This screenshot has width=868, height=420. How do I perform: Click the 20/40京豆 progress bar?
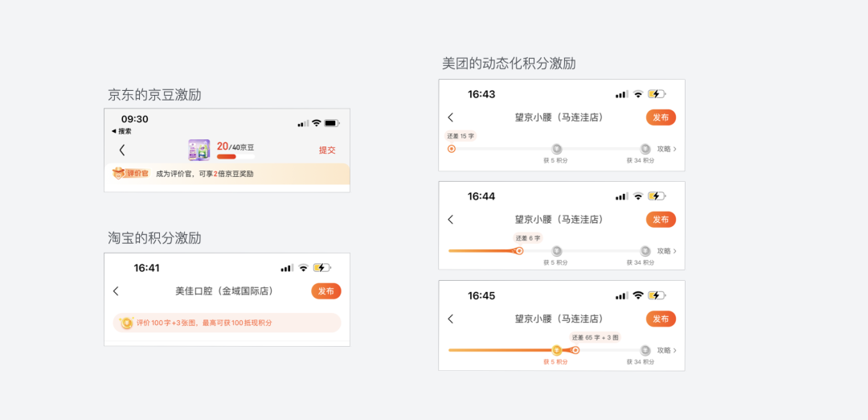click(x=235, y=157)
